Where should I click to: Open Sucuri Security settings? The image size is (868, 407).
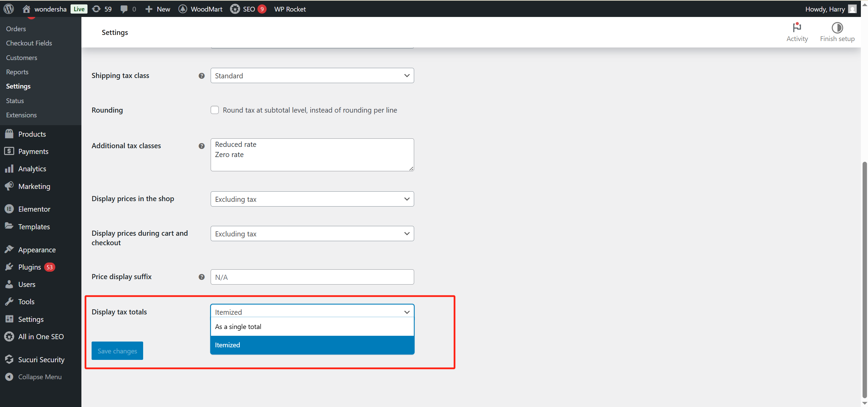click(x=41, y=359)
